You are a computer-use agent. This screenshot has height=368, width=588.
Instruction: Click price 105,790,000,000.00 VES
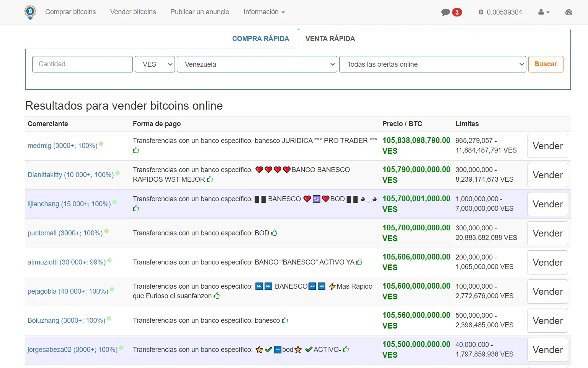[x=416, y=175]
